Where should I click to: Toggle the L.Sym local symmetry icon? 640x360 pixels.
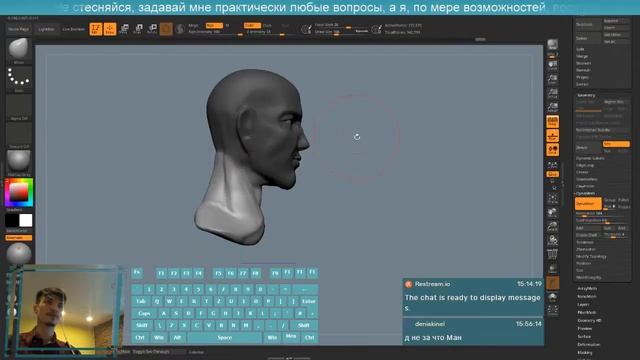coord(553,164)
